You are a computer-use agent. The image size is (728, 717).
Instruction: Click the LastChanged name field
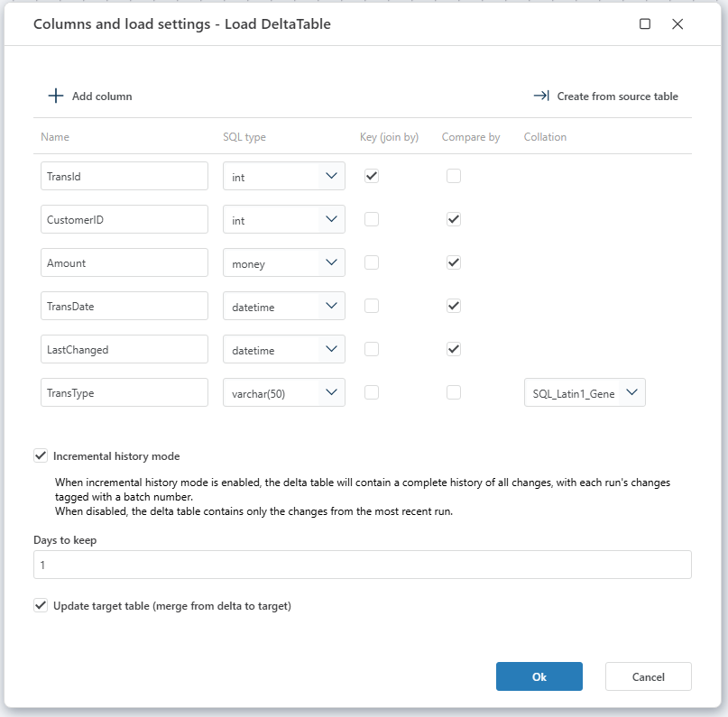(x=124, y=349)
